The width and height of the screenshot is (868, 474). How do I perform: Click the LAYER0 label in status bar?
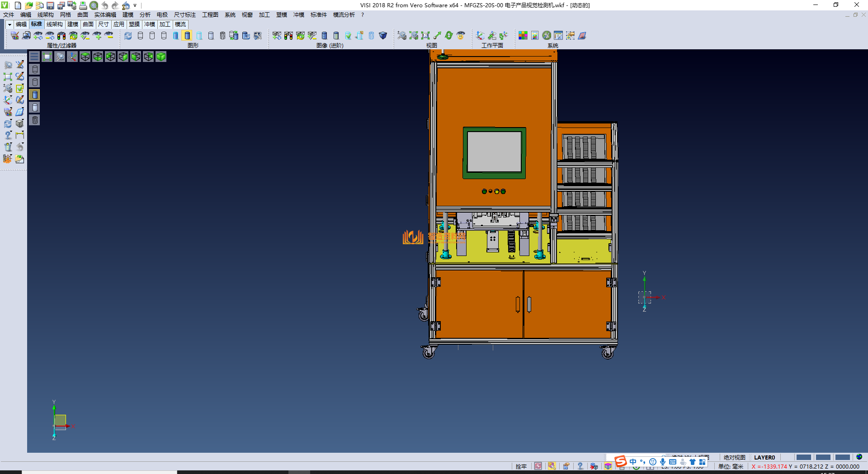click(x=764, y=457)
